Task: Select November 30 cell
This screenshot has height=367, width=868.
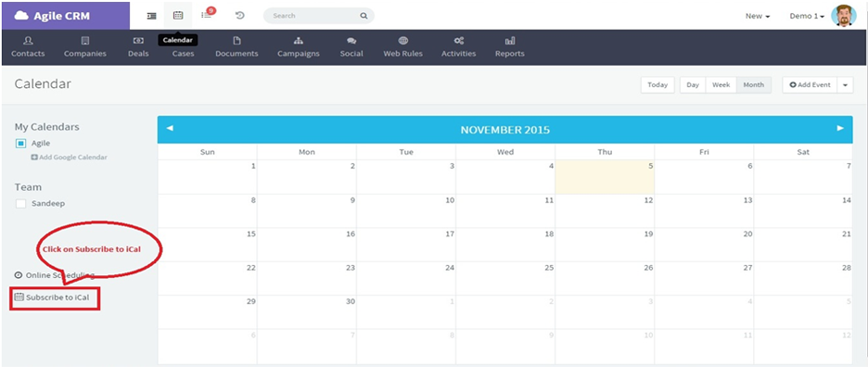Action: click(307, 312)
